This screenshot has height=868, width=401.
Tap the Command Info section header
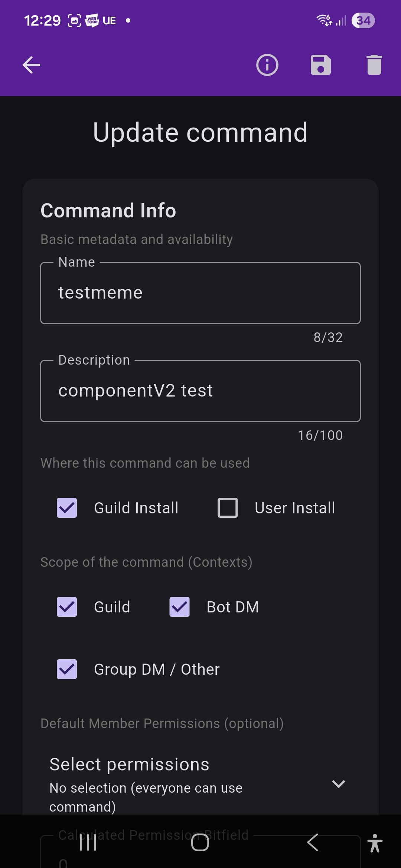click(x=108, y=211)
